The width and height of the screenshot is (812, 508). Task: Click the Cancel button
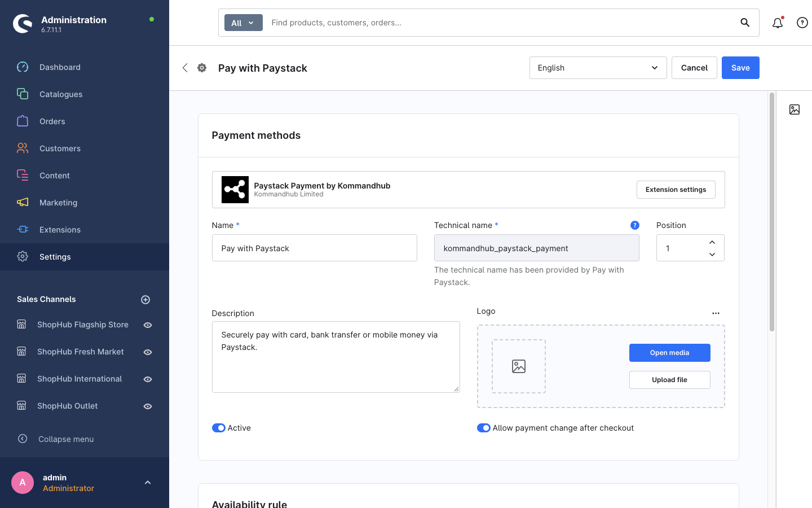tap(694, 68)
